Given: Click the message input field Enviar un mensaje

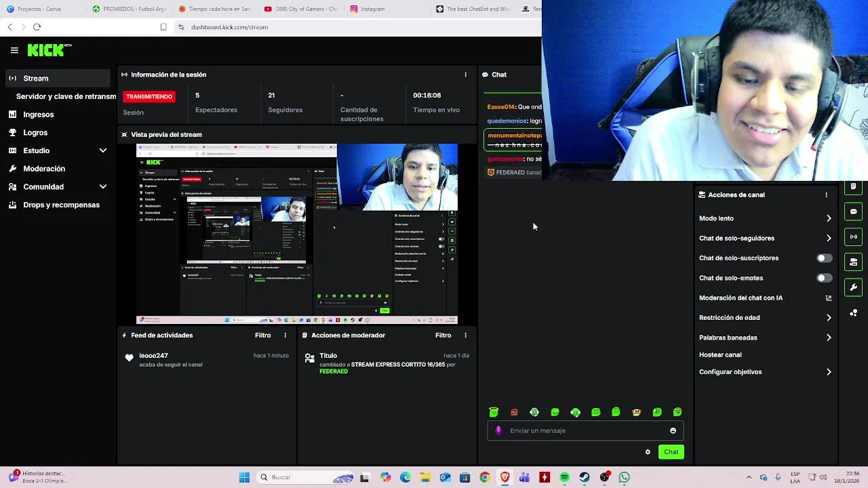Looking at the screenshot, I should [x=587, y=430].
